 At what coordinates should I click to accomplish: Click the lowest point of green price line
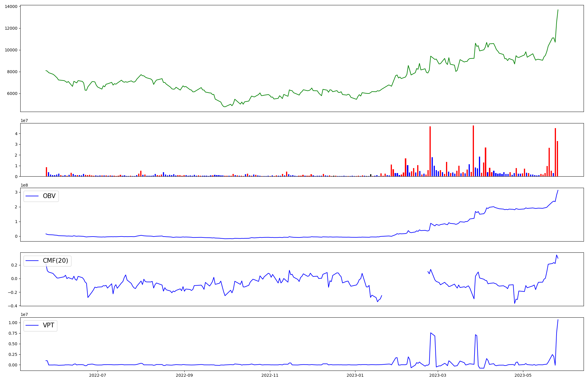coord(225,107)
